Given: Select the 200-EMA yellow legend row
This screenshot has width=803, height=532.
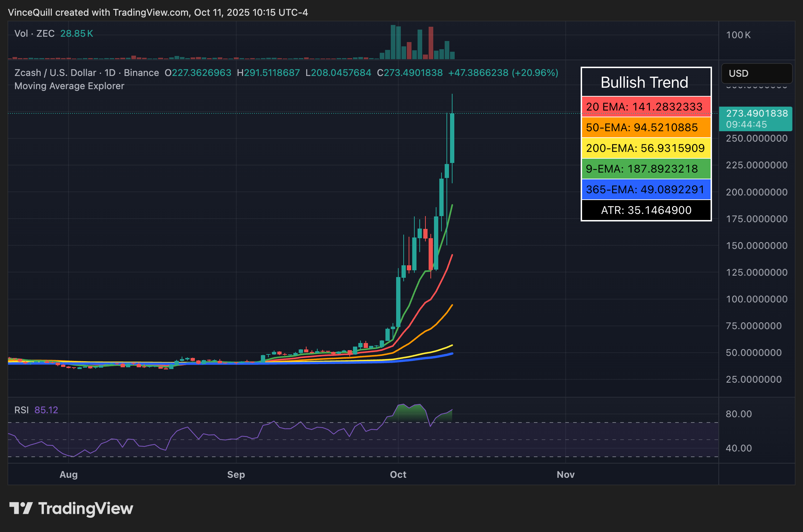Looking at the screenshot, I should point(646,148).
